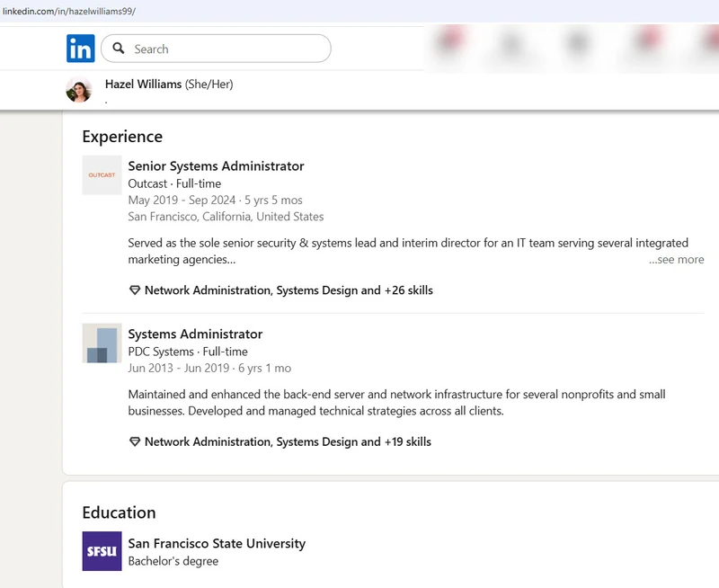Open the Outcast company logo
Image resolution: width=719 pixels, height=588 pixels.
(x=102, y=175)
